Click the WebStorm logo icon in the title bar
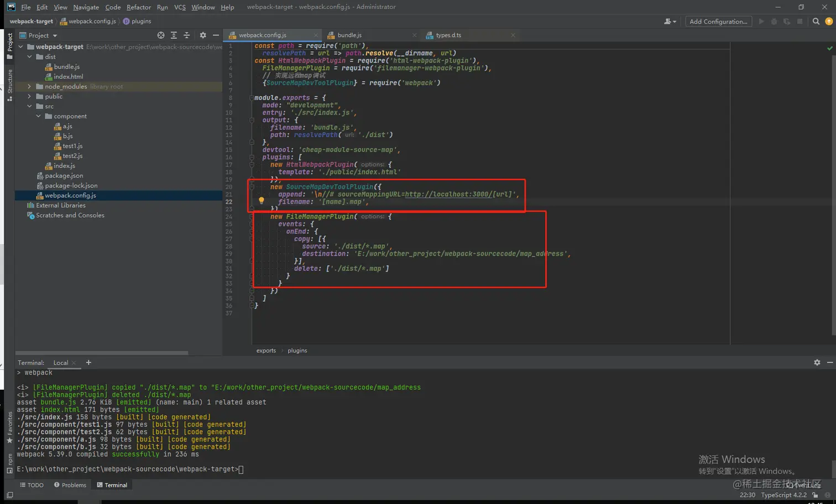The image size is (836, 504). [x=12, y=7]
